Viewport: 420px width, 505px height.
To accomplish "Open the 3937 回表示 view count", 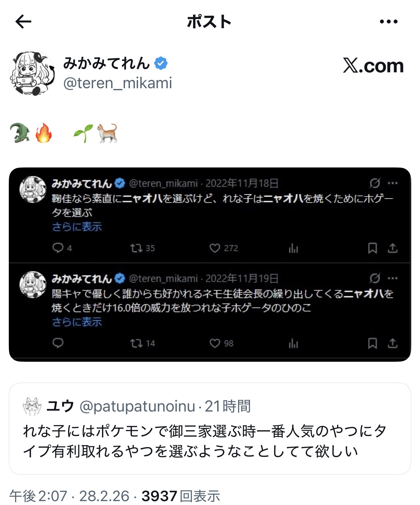I will [181, 496].
